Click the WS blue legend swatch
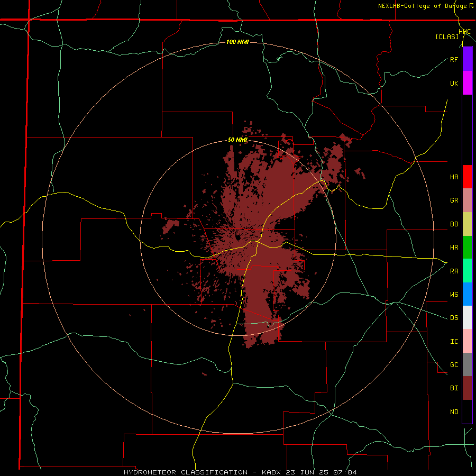 click(x=467, y=294)
